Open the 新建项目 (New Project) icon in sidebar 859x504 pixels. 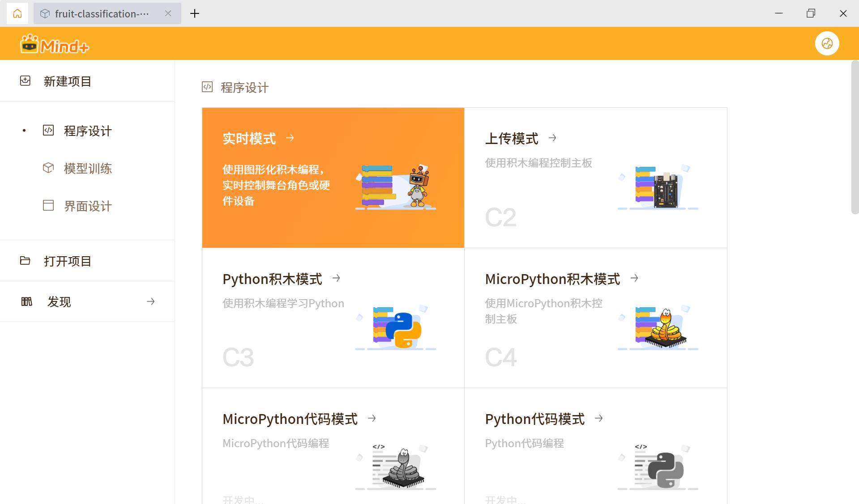(25, 81)
